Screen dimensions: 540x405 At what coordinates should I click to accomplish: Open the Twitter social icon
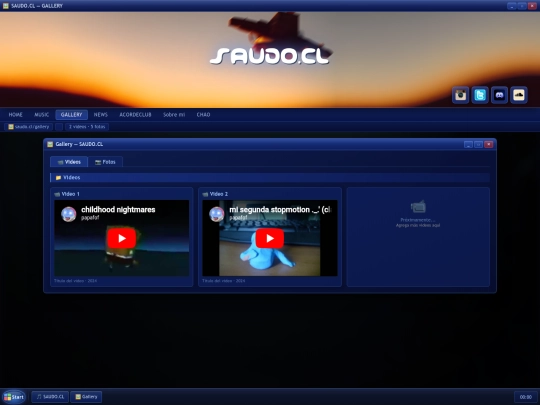[x=480, y=95]
